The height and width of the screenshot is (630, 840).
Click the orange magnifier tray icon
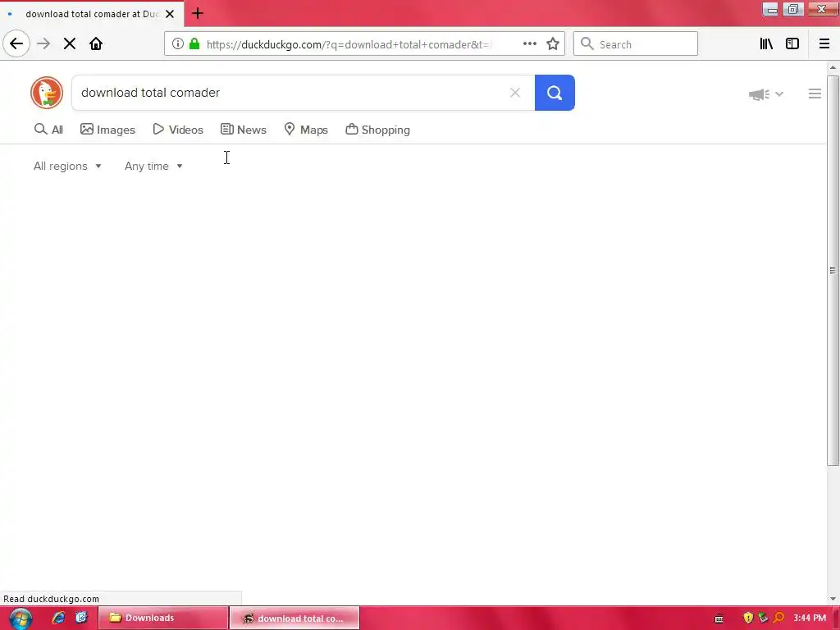click(779, 619)
